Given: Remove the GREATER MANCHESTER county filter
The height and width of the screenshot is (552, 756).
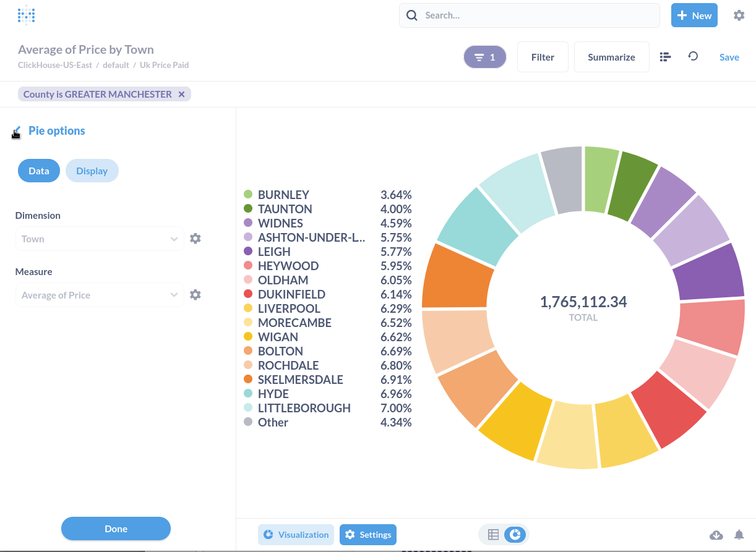Looking at the screenshot, I should (x=181, y=94).
